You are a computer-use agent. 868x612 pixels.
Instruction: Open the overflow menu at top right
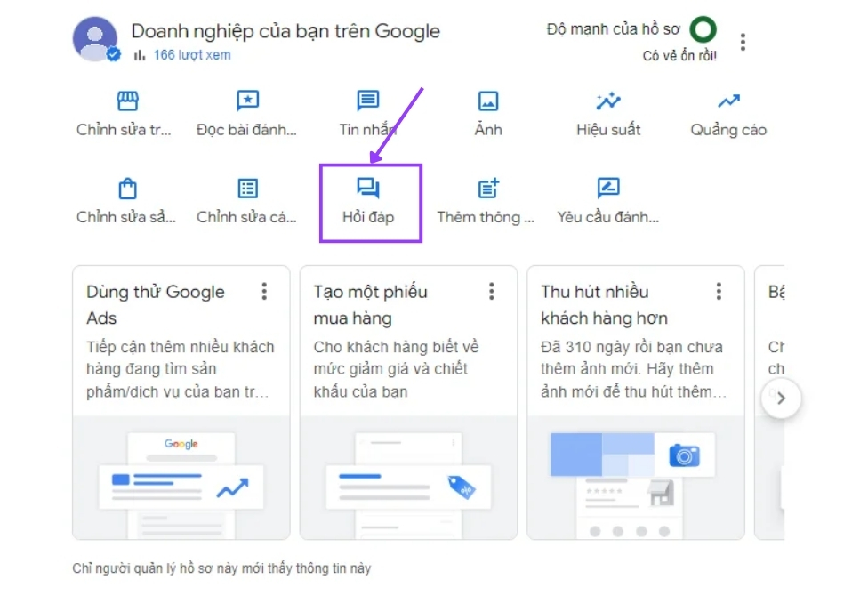tap(744, 40)
